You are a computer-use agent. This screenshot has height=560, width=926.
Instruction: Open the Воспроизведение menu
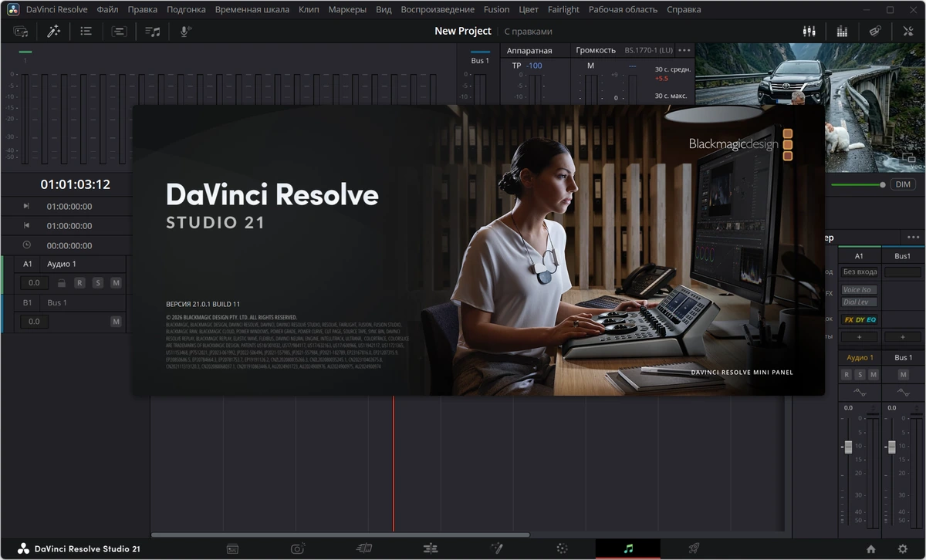point(438,9)
